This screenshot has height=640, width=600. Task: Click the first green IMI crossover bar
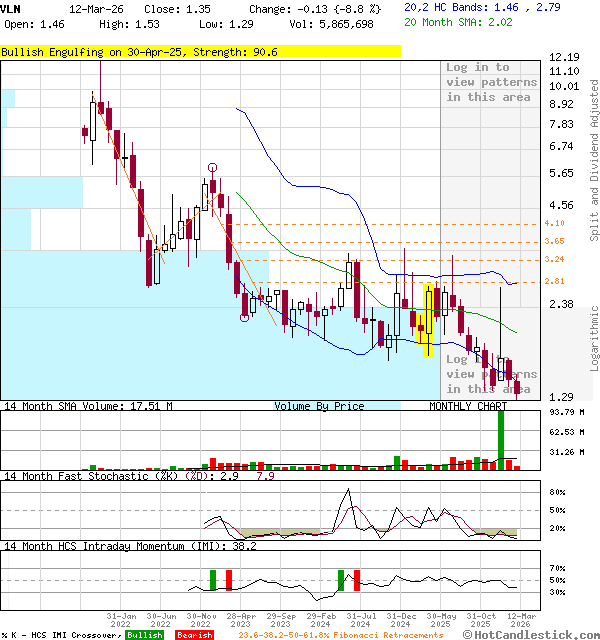point(213,580)
